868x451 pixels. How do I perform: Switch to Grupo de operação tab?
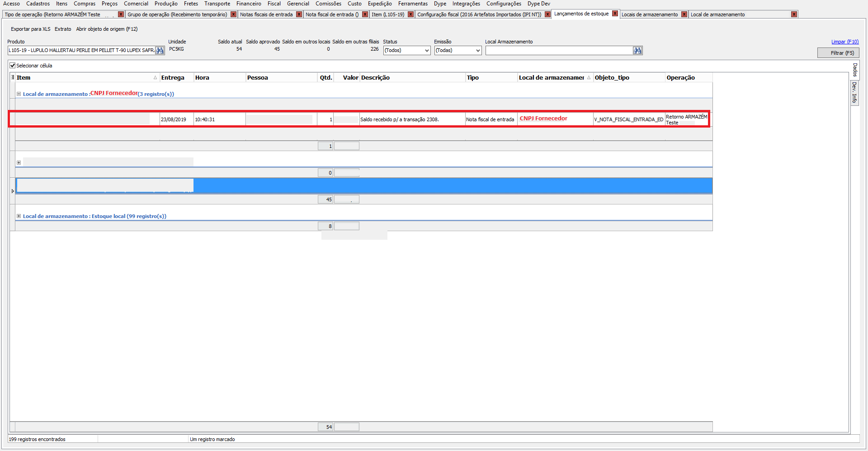(177, 14)
